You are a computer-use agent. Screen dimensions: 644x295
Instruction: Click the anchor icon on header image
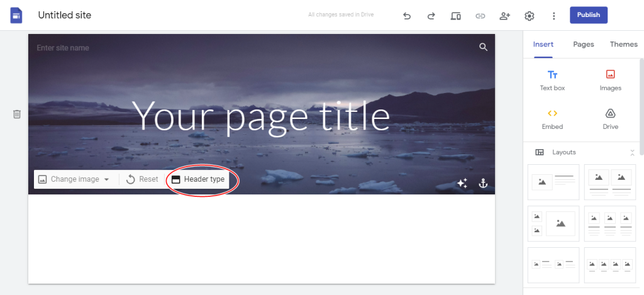484,184
